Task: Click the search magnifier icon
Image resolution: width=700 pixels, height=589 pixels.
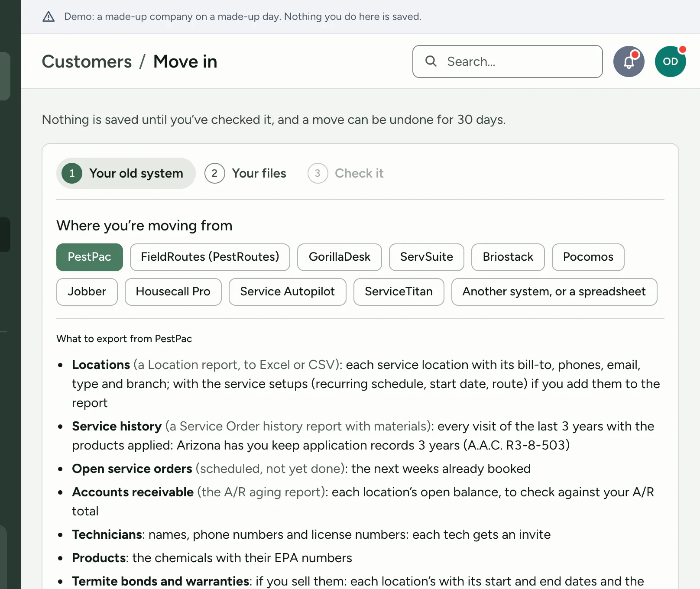Action: (431, 61)
